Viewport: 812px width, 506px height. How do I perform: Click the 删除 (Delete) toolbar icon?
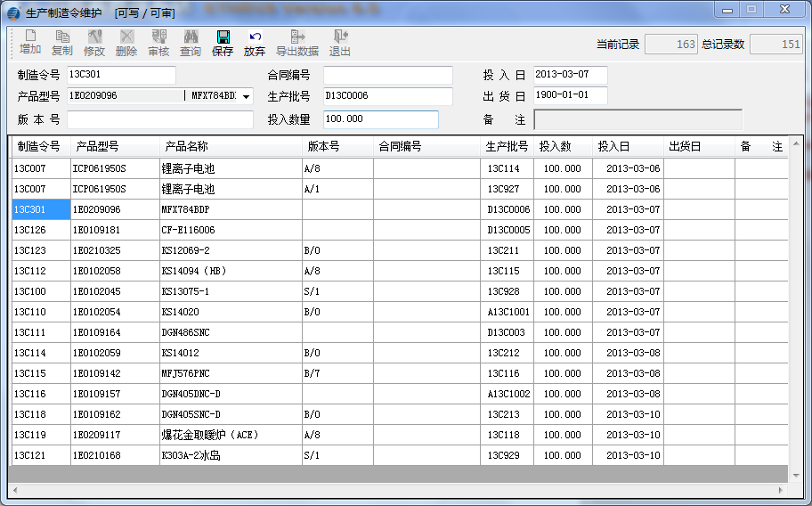pos(126,42)
